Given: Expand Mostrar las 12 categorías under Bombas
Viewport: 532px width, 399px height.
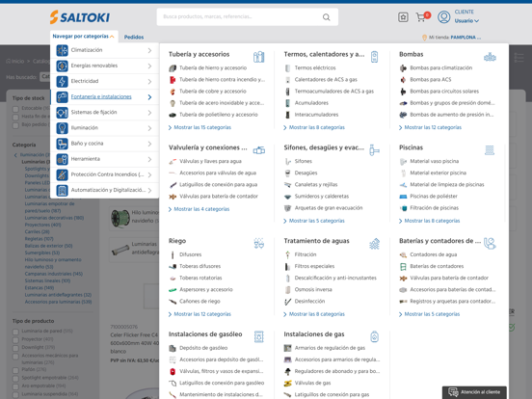Looking at the screenshot, I should [x=430, y=127].
